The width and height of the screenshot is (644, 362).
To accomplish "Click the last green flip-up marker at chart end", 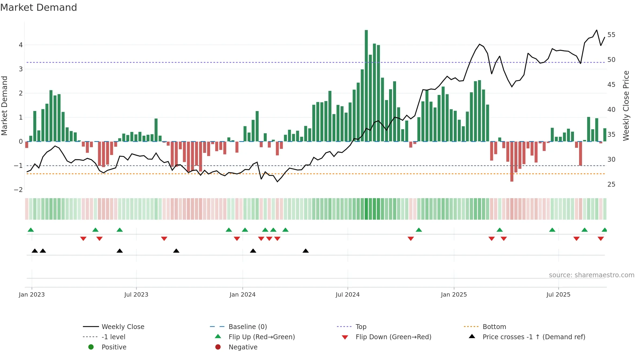I will coord(605,230).
